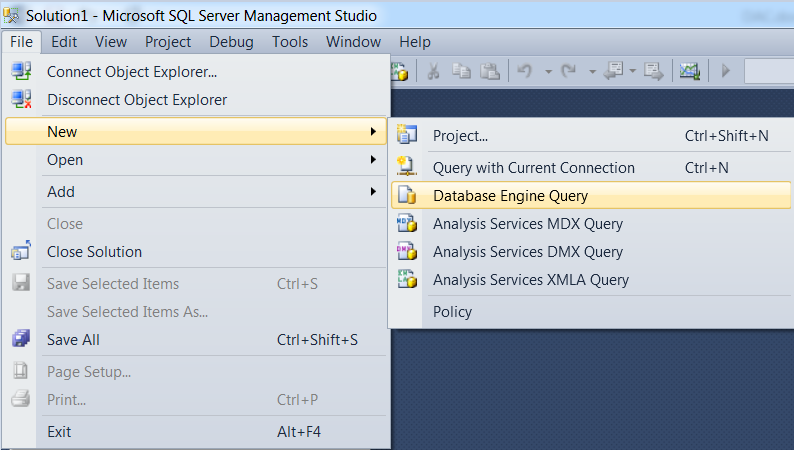Click the Start Debugging play toolbar icon
The height and width of the screenshot is (450, 794).
[x=726, y=71]
